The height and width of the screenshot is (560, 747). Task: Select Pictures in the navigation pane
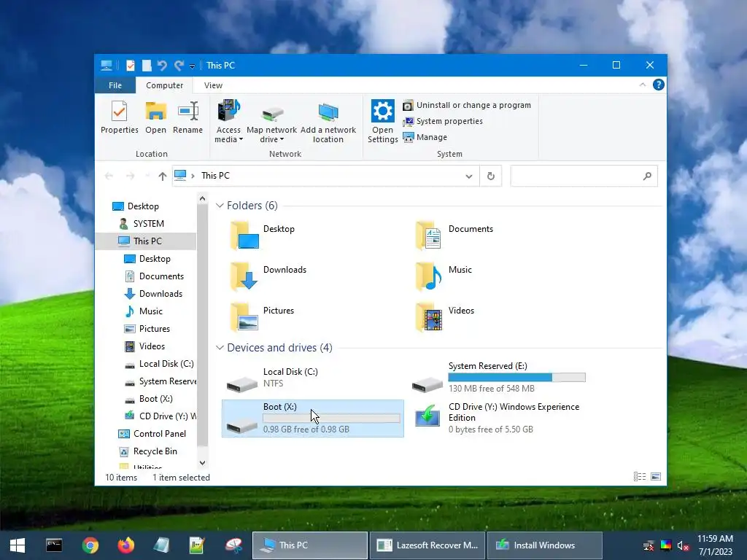click(155, 329)
